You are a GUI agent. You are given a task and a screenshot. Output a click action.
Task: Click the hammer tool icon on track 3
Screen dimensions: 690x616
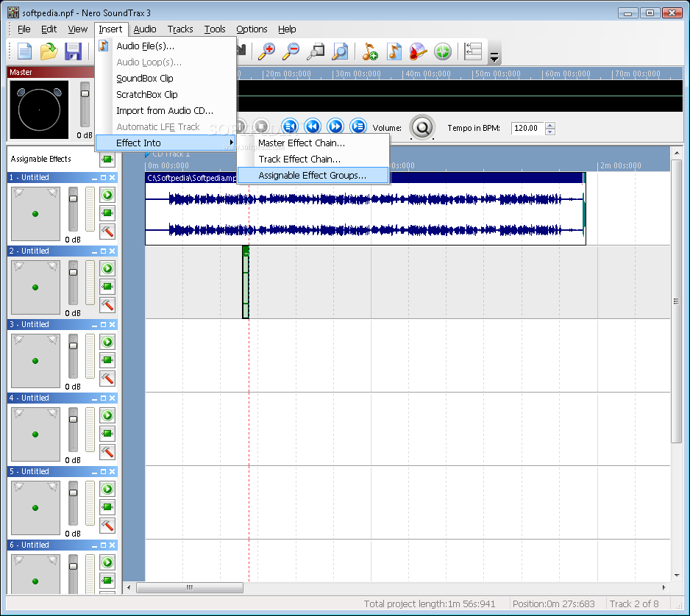coord(107,378)
